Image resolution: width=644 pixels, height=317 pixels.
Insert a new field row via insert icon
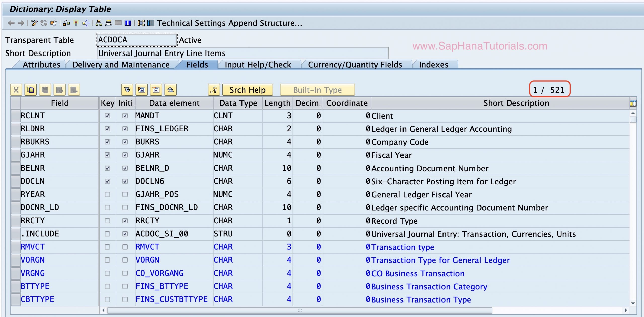tap(60, 90)
